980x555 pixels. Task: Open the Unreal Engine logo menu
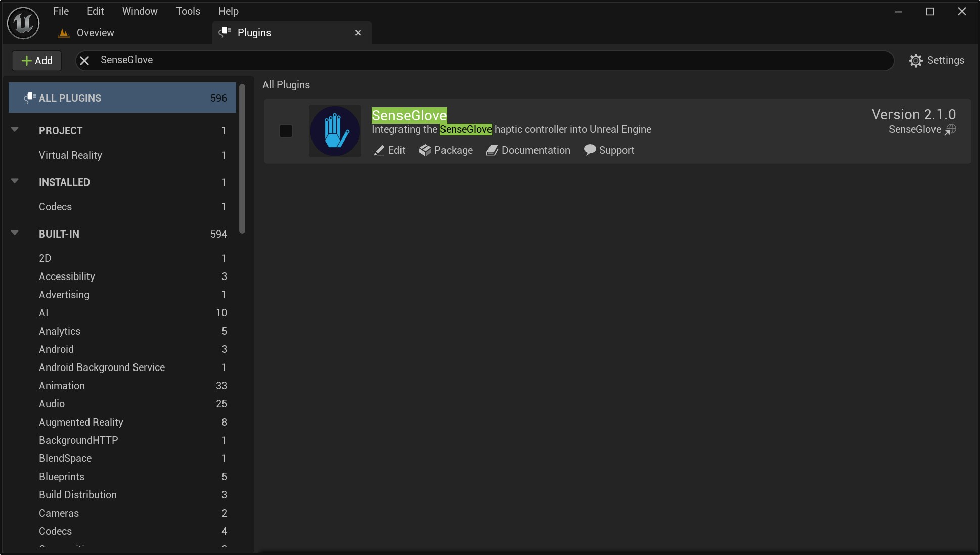[23, 23]
